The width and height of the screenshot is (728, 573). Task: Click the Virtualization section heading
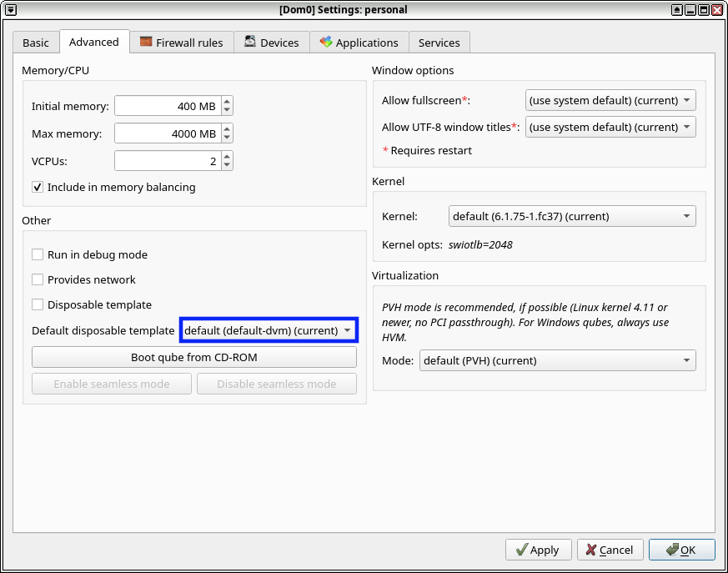coord(404,275)
